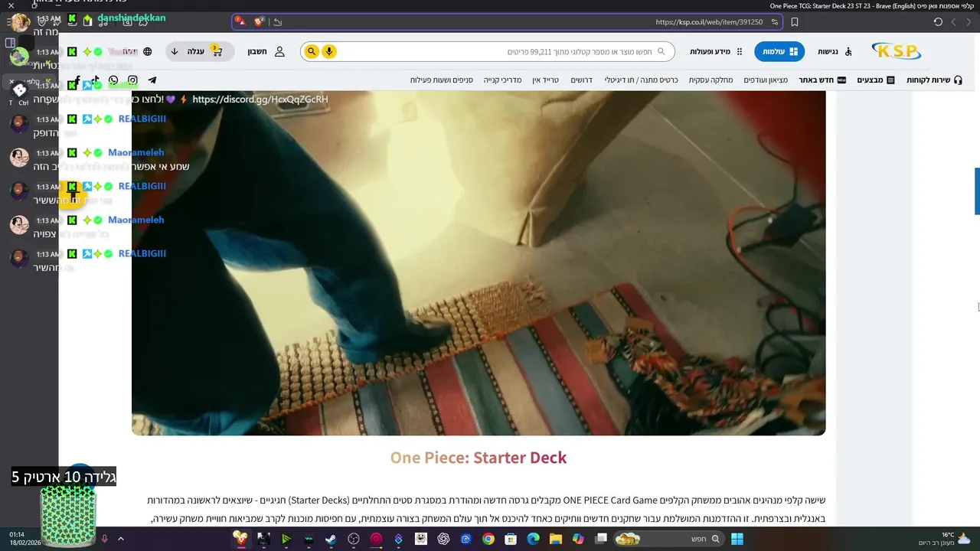Open KSP Instagram icon
This screenshot has width=980, height=551.
(x=132, y=80)
